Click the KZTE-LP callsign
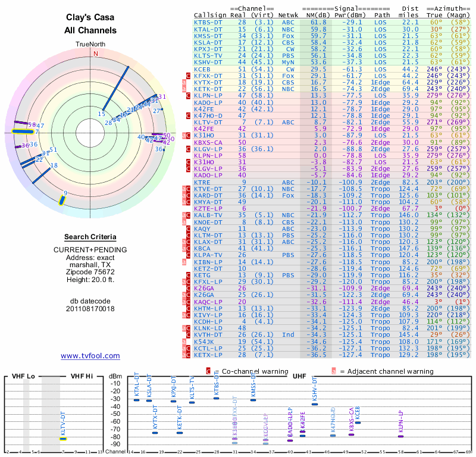The image size is (476, 457). (208, 208)
